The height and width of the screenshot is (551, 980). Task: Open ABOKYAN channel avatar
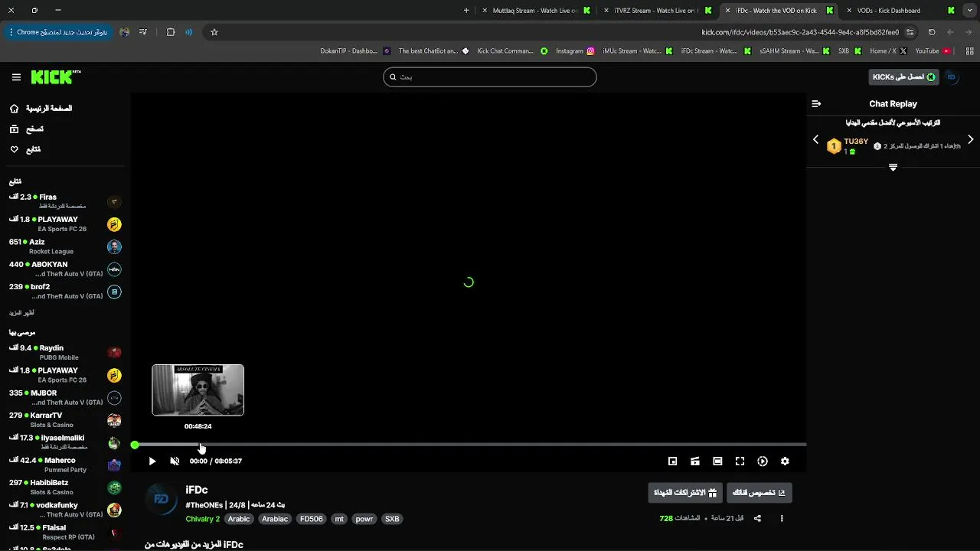click(x=114, y=269)
